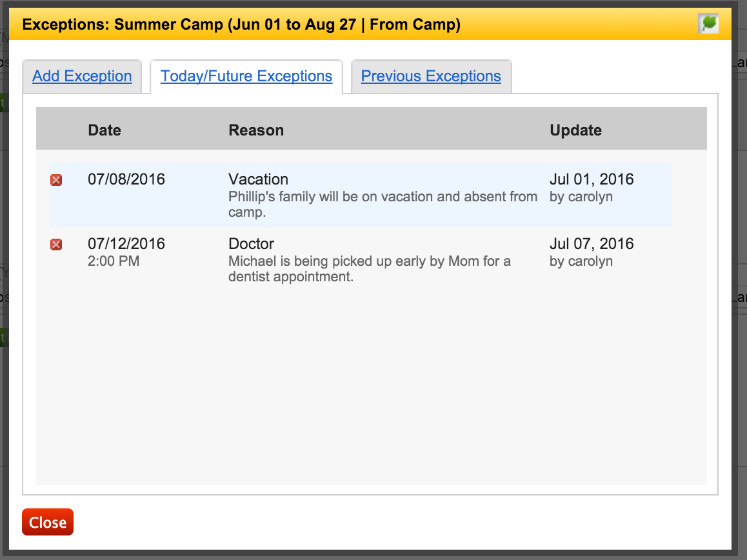Click the Doctor reason title
This screenshot has height=560, width=747.
pos(251,243)
